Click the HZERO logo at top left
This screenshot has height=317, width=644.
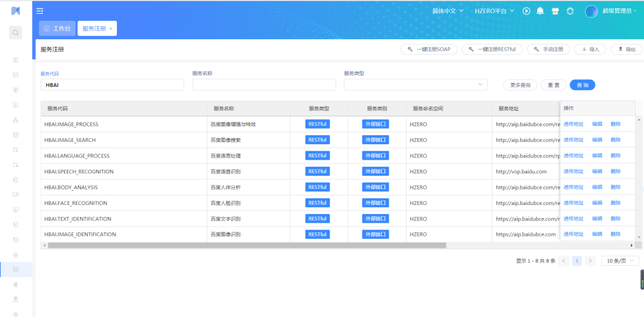(16, 11)
